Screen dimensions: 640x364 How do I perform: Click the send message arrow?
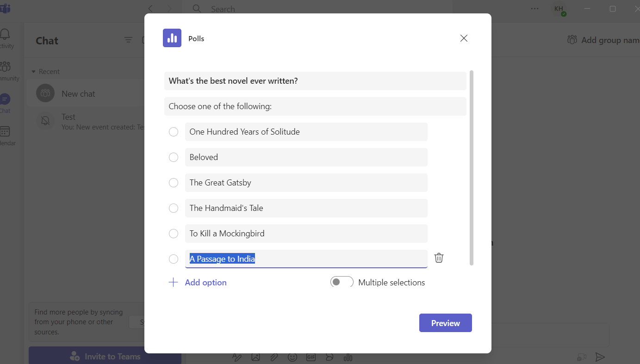[x=600, y=357]
